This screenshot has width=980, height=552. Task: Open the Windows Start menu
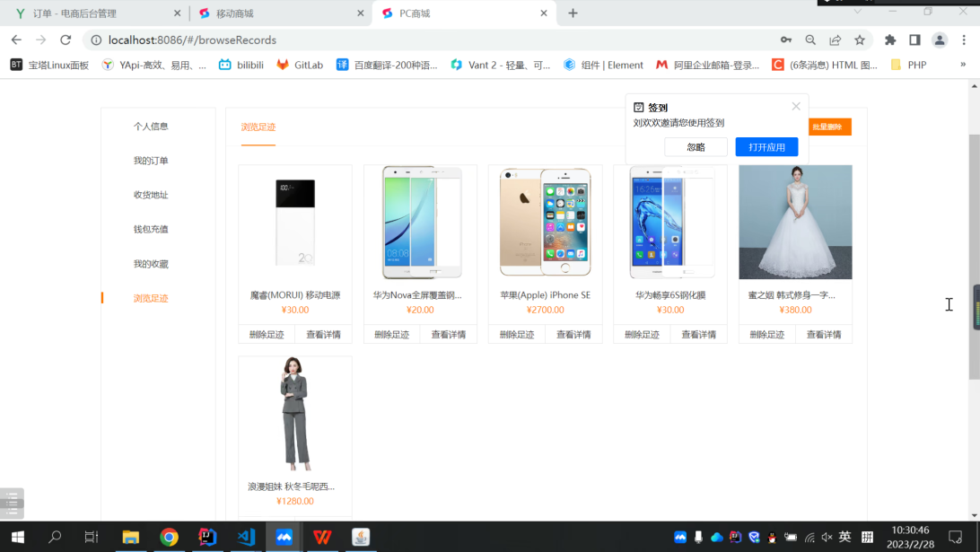click(18, 537)
